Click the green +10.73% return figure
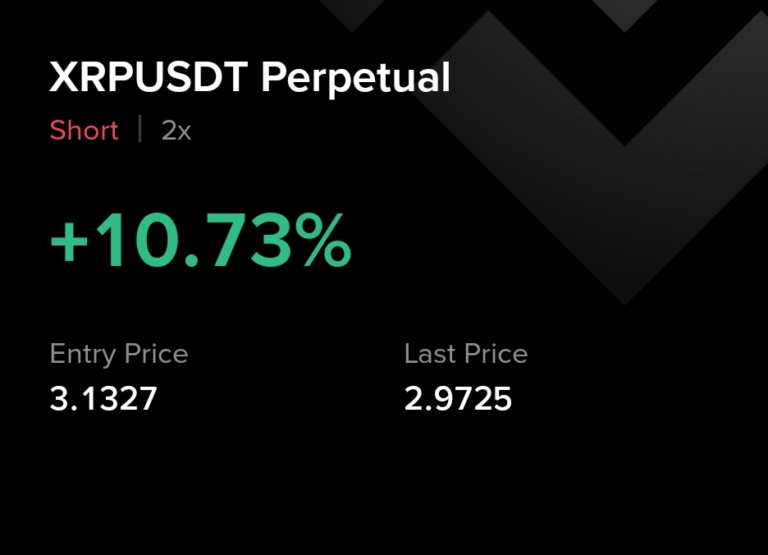Viewport: 768px width, 555px height. click(200, 242)
